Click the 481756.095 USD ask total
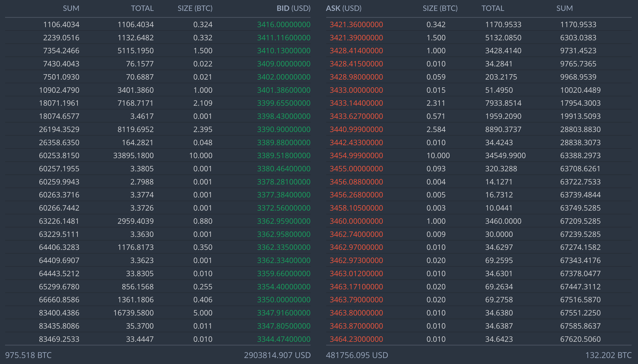Viewport: 638px width, 364px height. (x=357, y=355)
